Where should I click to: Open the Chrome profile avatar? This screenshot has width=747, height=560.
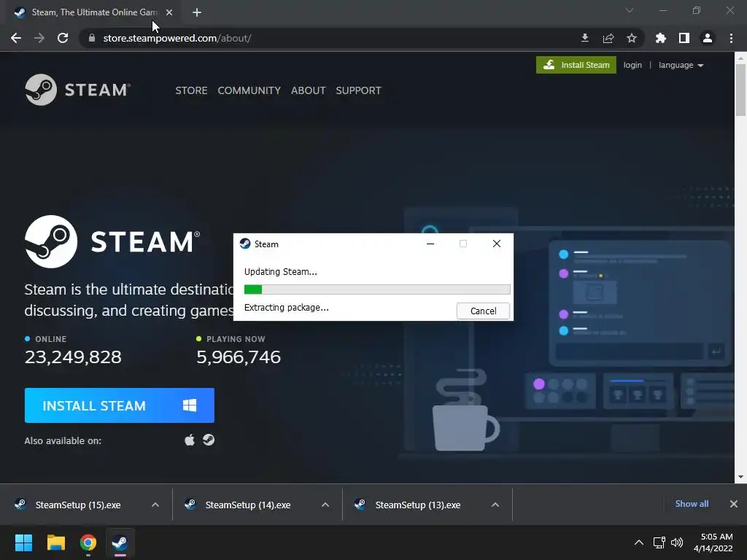tap(708, 38)
